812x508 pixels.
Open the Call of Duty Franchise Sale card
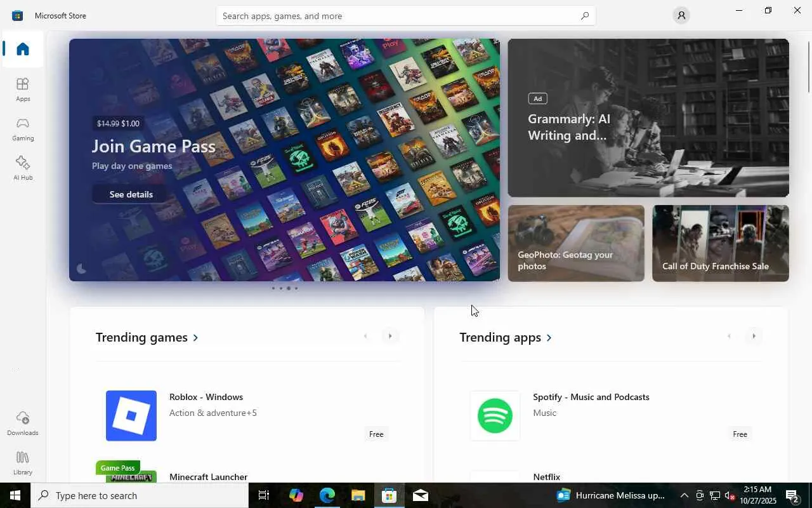click(x=721, y=243)
